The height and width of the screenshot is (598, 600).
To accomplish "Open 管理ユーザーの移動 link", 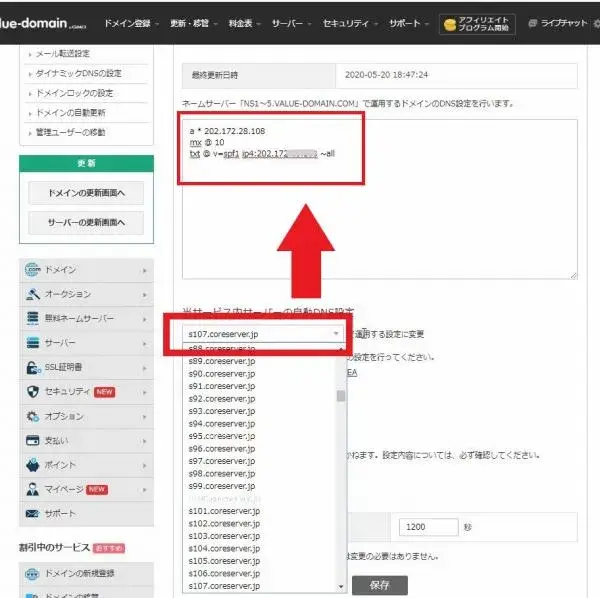I will [70, 132].
